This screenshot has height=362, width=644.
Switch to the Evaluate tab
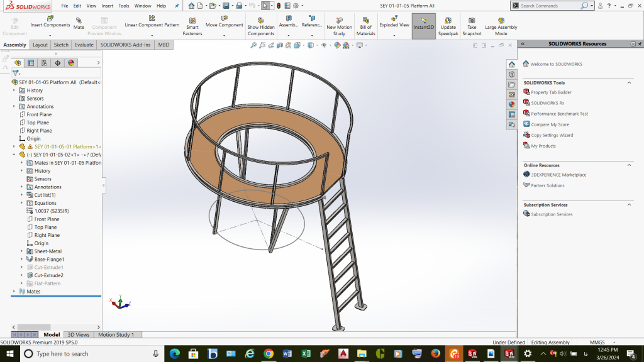click(x=84, y=45)
